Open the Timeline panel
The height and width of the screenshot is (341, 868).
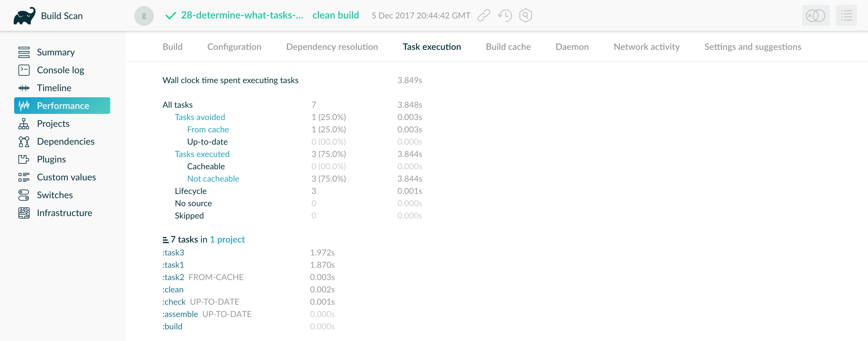[54, 87]
